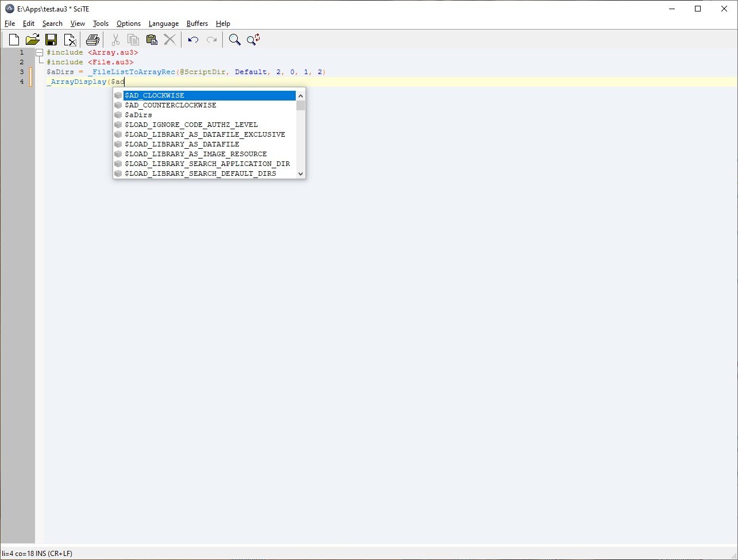Click the New file toolbar icon

click(x=14, y=40)
